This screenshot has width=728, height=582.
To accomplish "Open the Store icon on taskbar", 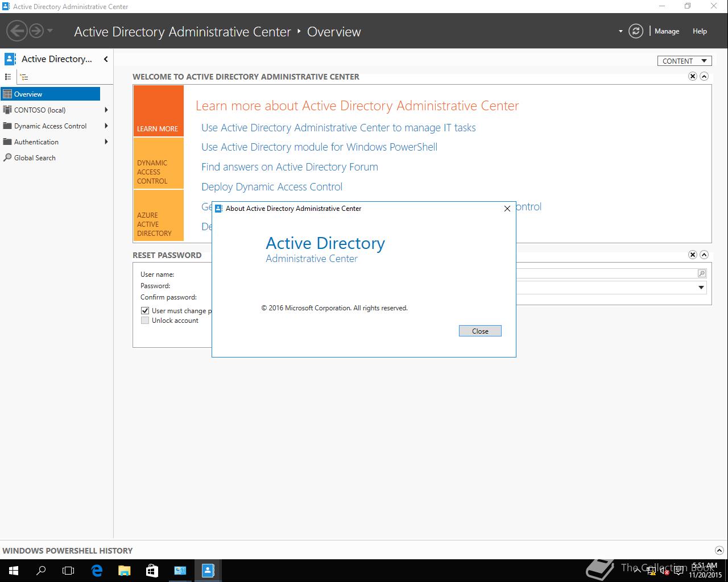I will (152, 571).
